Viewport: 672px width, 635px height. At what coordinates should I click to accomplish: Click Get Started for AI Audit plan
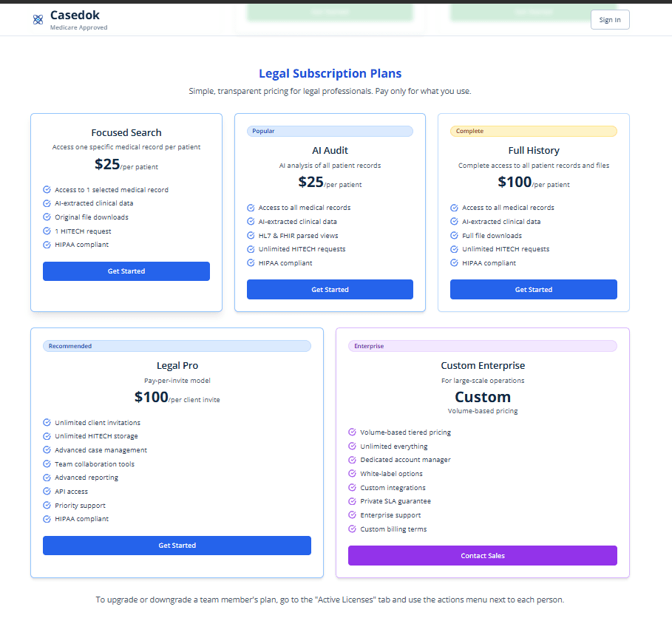(330, 290)
